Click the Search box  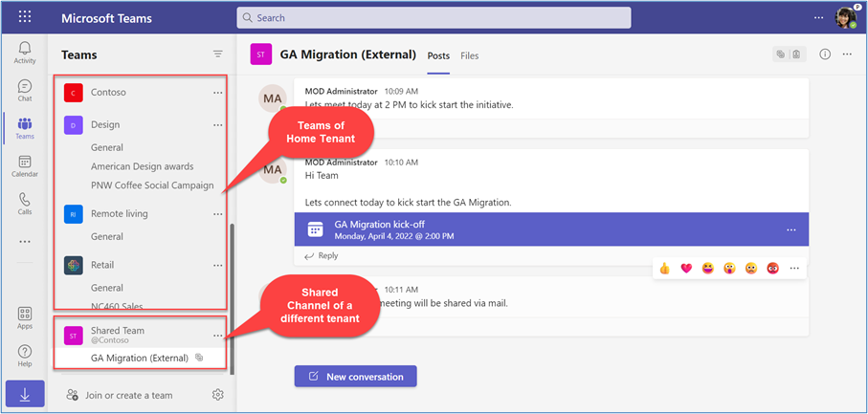[434, 17]
